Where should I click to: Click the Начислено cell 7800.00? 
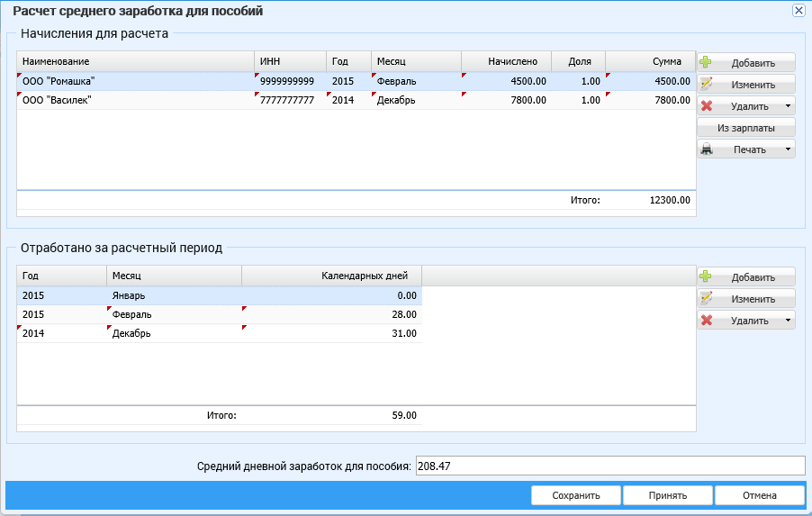pyautogui.click(x=507, y=100)
